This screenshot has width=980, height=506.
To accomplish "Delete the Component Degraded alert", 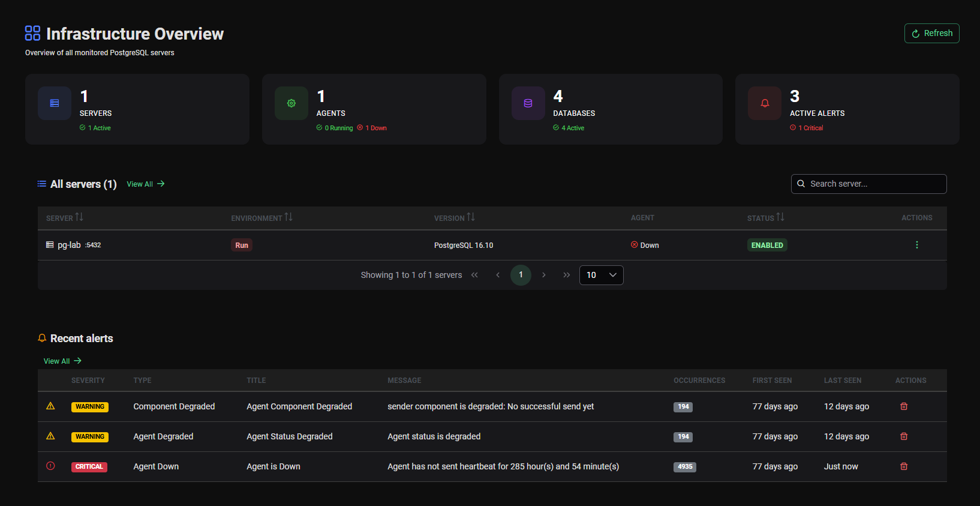I will (x=904, y=406).
